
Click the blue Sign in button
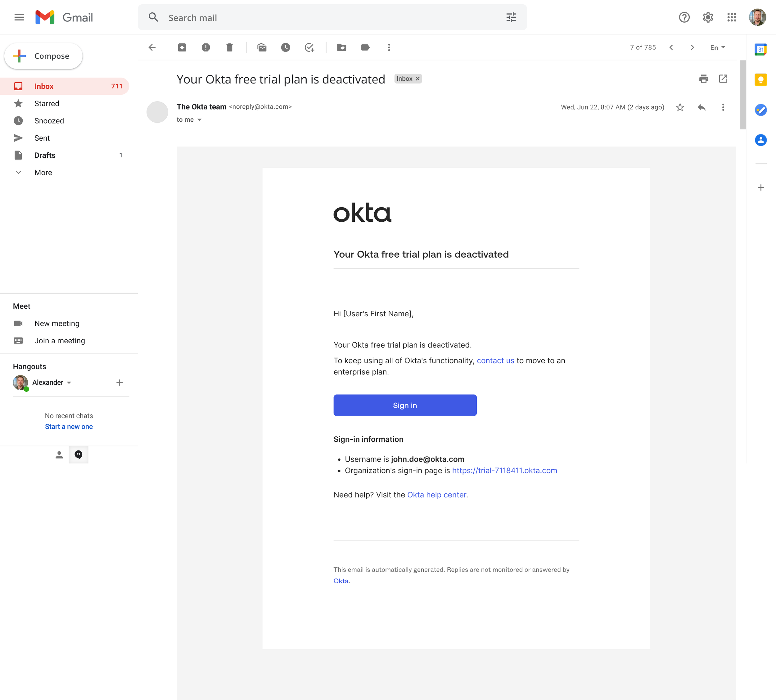(x=405, y=405)
